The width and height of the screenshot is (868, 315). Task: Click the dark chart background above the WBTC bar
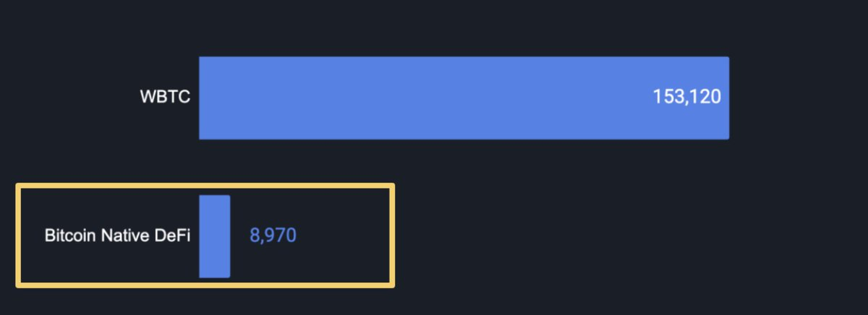tap(463, 29)
